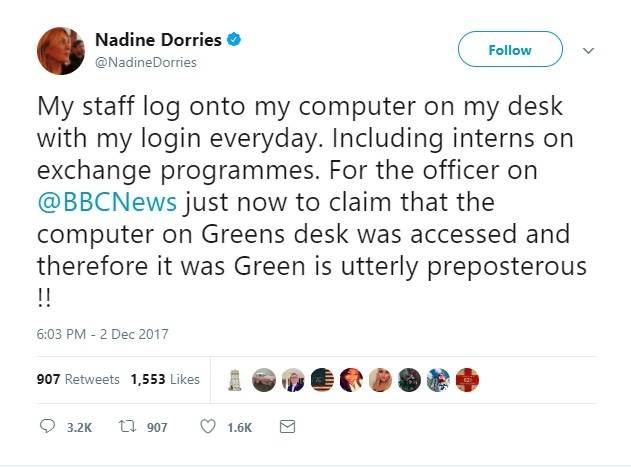Image resolution: width=631 pixels, height=467 pixels.
Task: Click the 3.2K replies count
Action: (x=79, y=427)
